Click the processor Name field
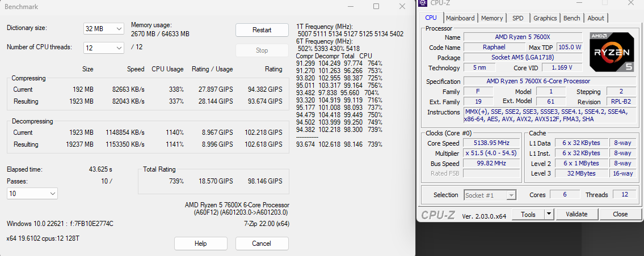The image size is (644, 256). [523, 37]
